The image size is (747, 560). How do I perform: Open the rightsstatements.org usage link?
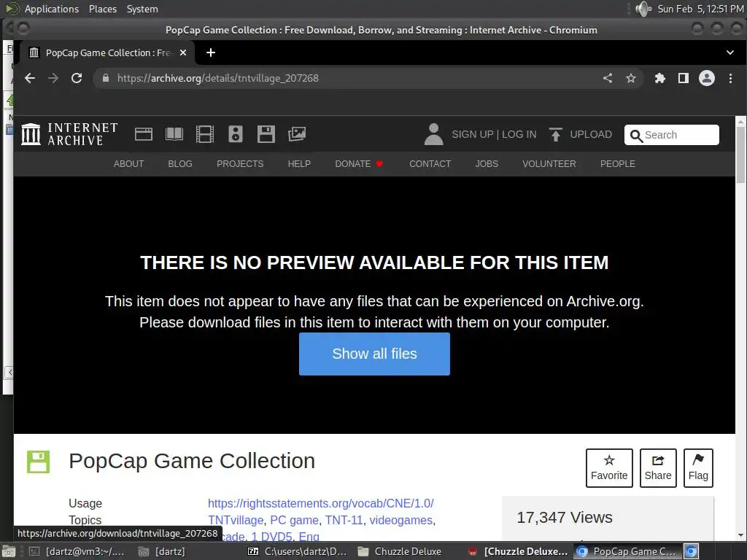click(321, 503)
